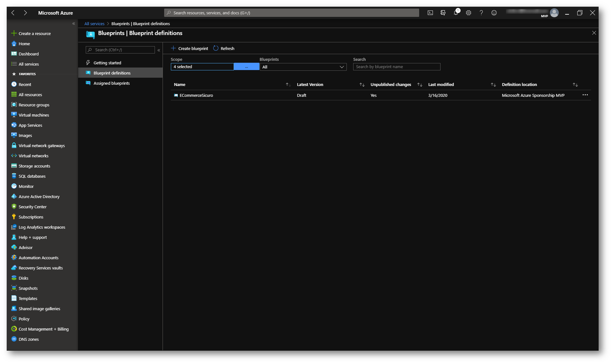Click the Scope '4 selected' field
612x364 pixels.
pyautogui.click(x=202, y=66)
